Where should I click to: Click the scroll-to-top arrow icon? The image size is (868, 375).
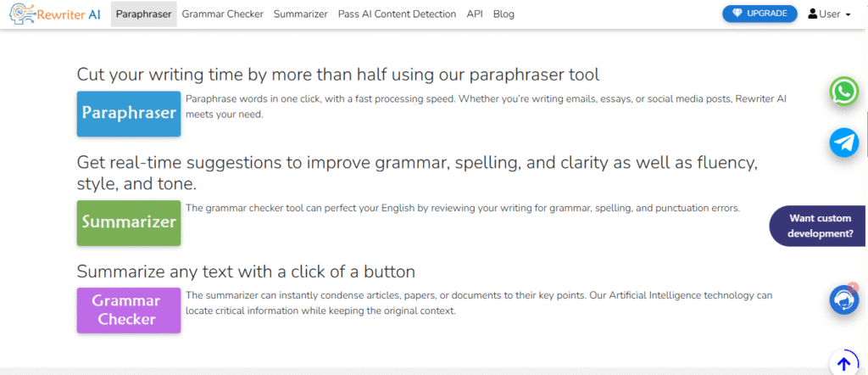pyautogui.click(x=843, y=363)
